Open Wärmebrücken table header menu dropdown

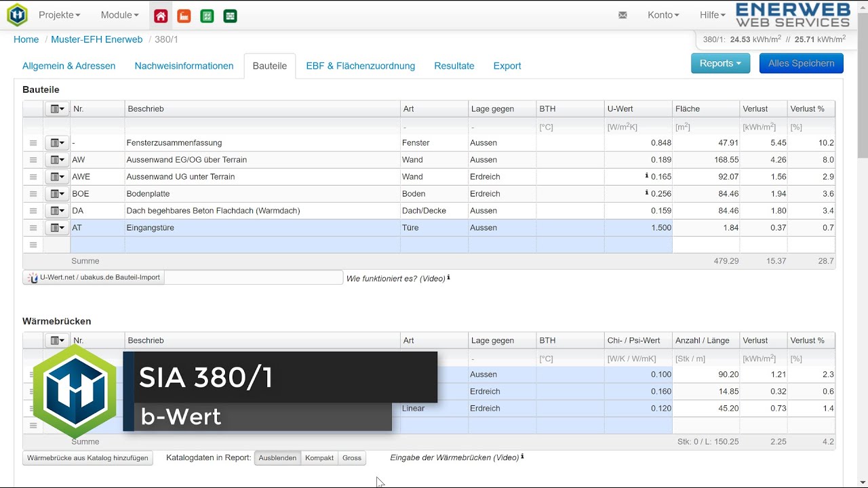click(57, 340)
